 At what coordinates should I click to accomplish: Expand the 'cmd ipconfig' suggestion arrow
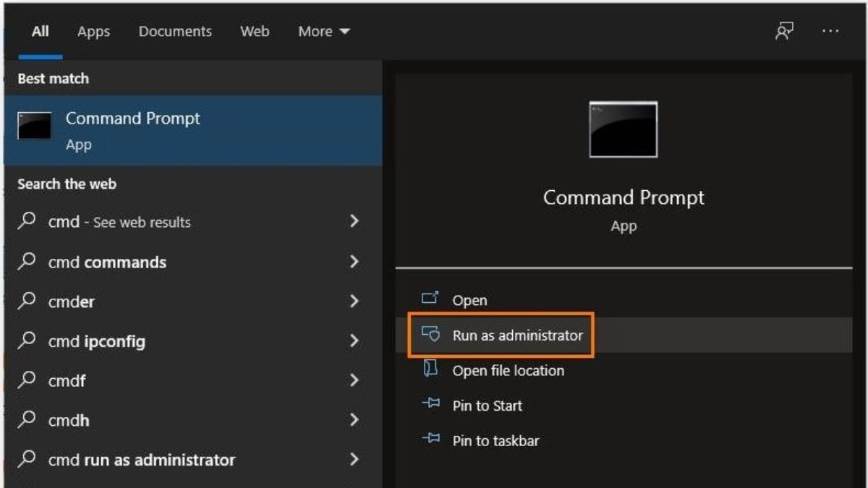[354, 340]
